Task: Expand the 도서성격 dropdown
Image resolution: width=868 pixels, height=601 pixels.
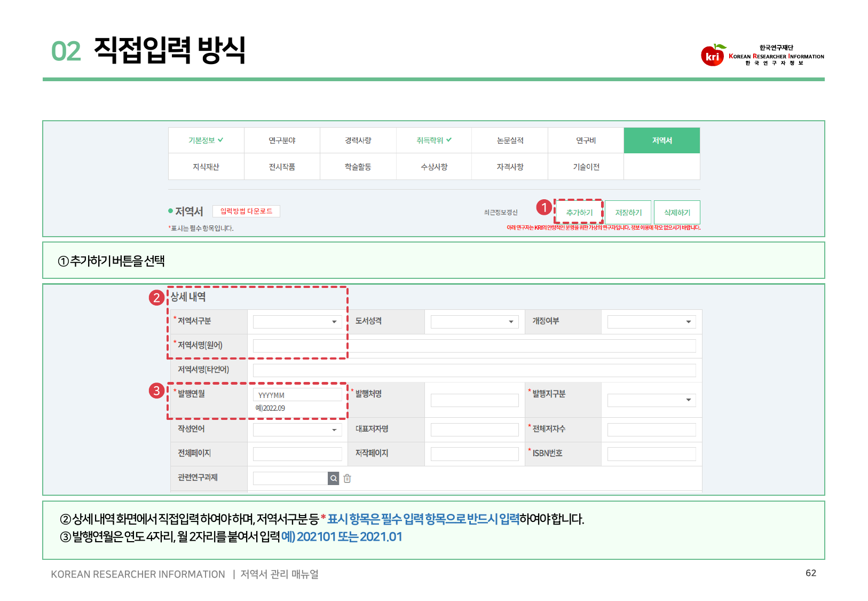Action: (x=474, y=322)
